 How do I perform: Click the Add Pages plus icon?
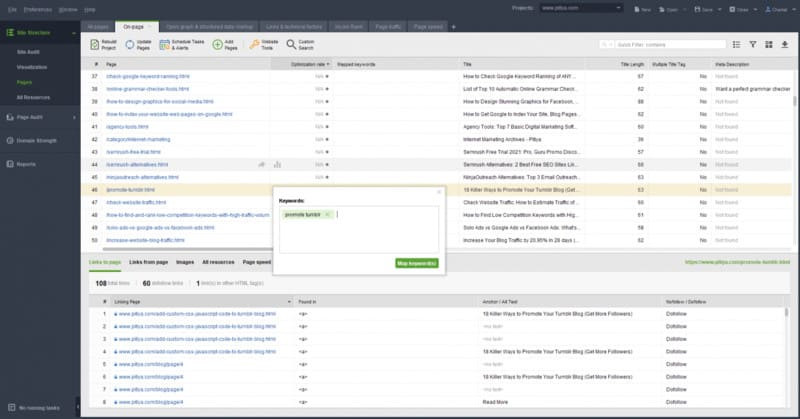217,45
